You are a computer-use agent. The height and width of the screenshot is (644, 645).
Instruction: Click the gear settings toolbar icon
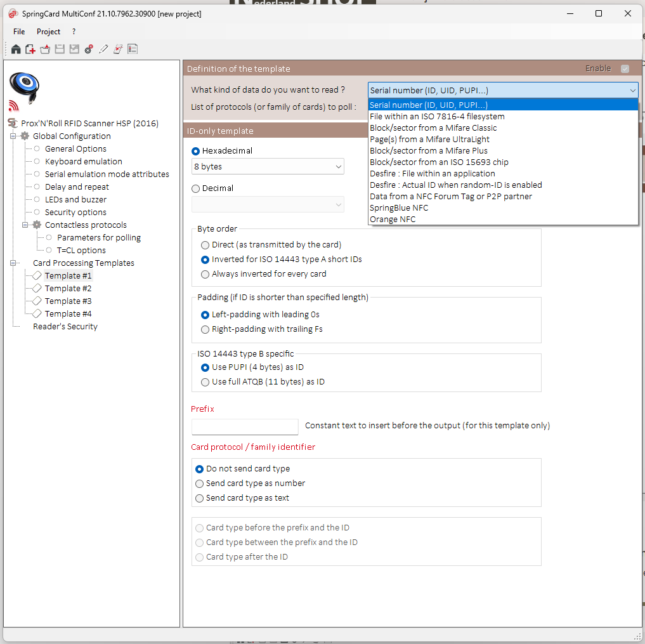point(89,49)
